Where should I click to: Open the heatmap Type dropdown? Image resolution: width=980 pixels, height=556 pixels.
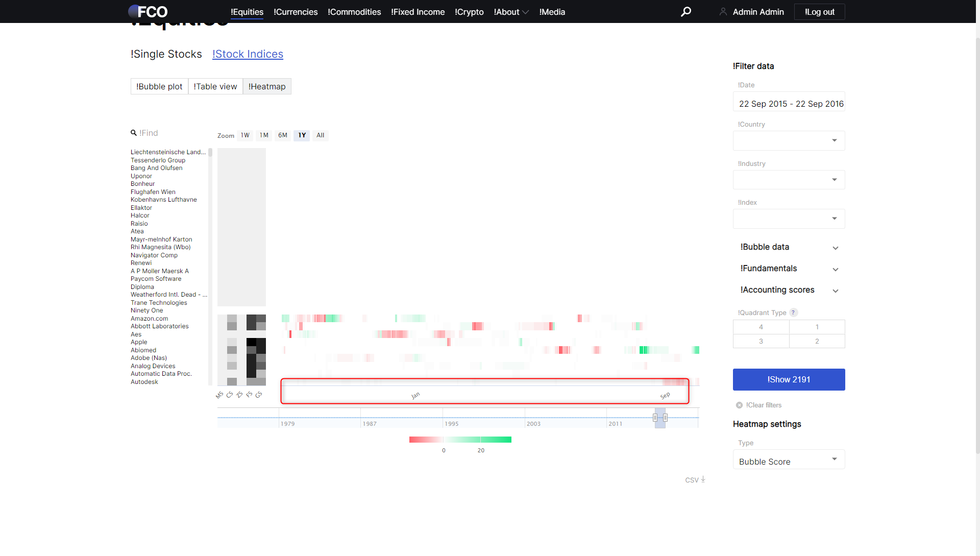789,460
